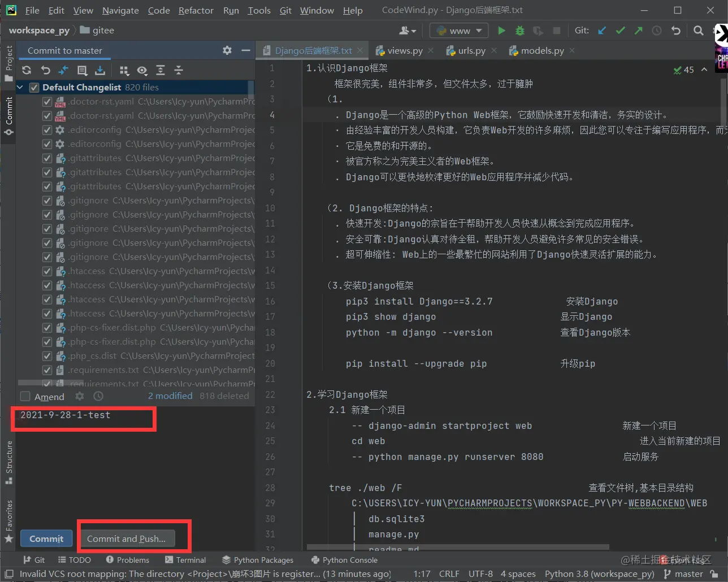Click the Git Rollback icon in main toolbar
Image resolution: width=728 pixels, height=582 pixels.
(675, 31)
